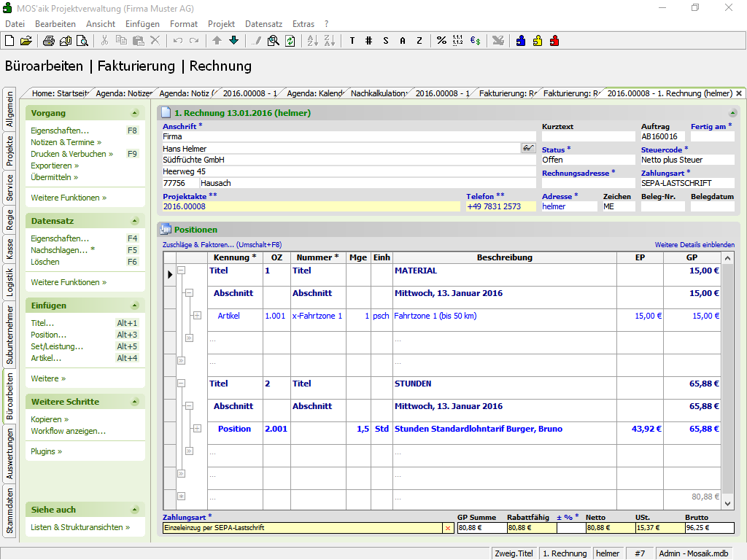
Task: Click the blue person icon in toolbar
Action: (521, 41)
